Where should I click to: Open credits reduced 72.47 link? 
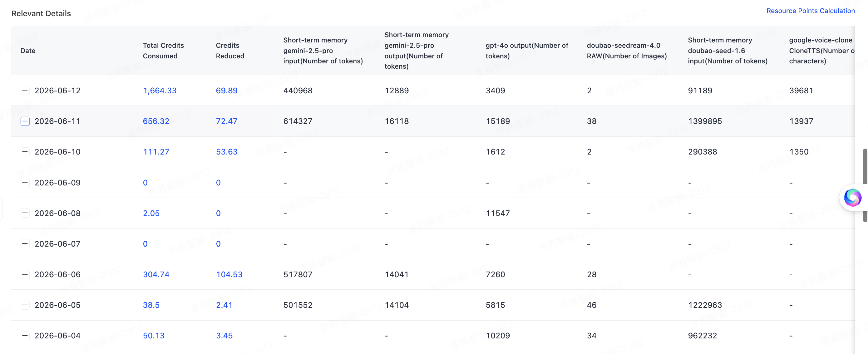226,121
